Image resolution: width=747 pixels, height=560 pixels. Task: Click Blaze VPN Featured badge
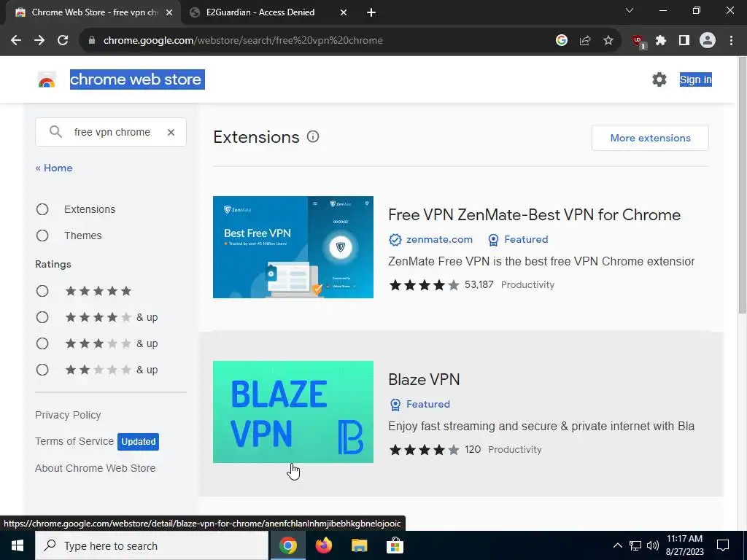coord(420,404)
